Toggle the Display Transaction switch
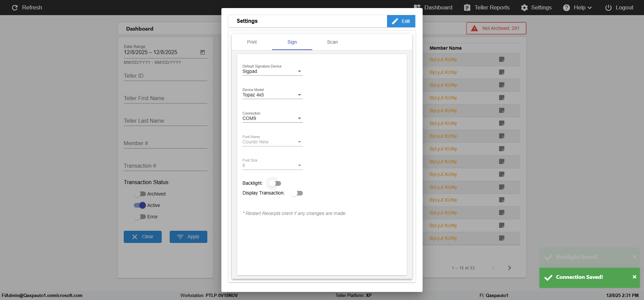Screen dimensions: 644x300 [x=297, y=193]
